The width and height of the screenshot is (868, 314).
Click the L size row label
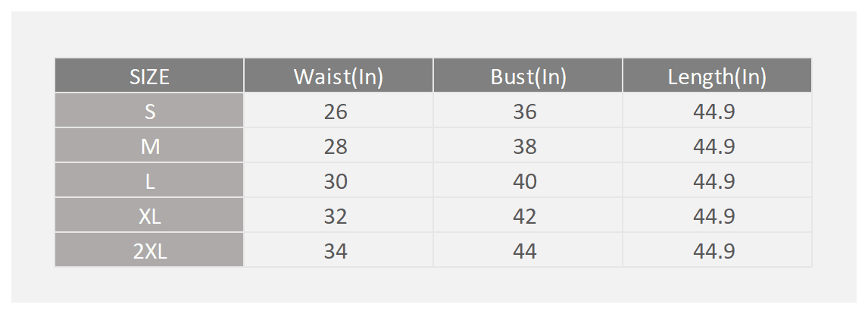tap(149, 181)
